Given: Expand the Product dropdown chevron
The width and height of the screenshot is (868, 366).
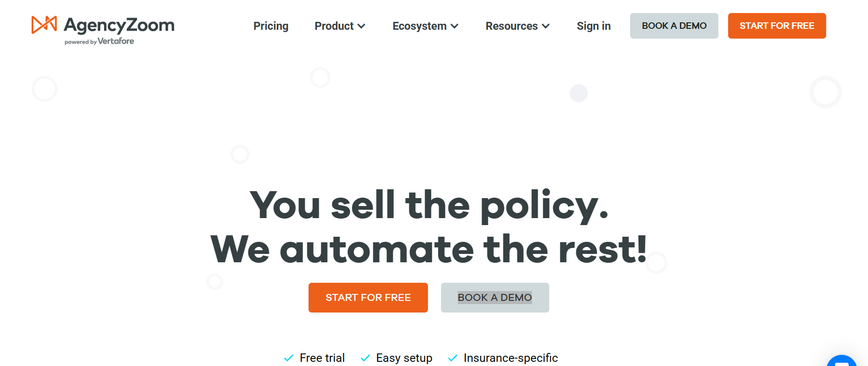Looking at the screenshot, I should (x=362, y=27).
